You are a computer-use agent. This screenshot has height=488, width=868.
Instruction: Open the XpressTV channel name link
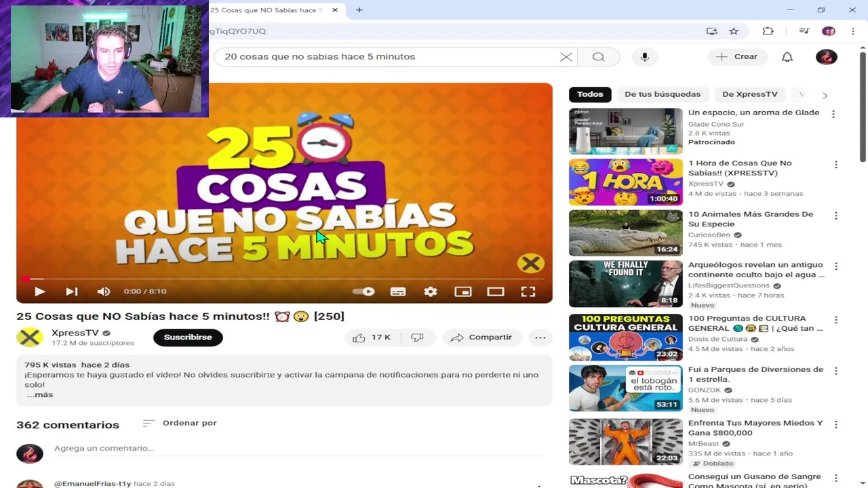coord(75,333)
